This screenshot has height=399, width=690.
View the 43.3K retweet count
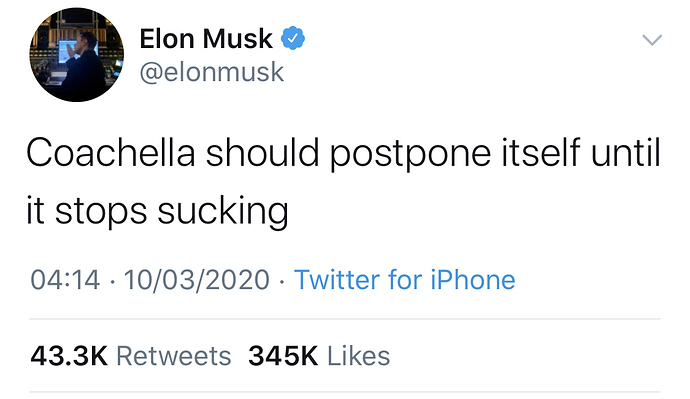69,356
